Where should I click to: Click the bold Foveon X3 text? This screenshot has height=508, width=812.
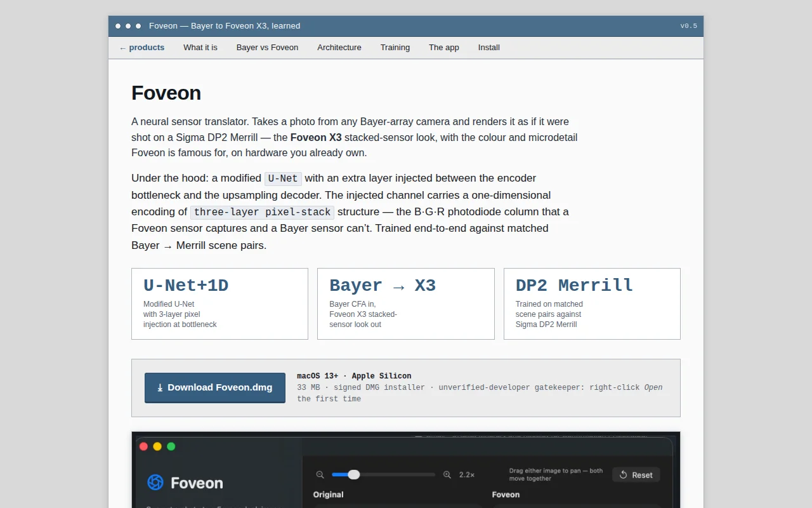[x=316, y=137]
